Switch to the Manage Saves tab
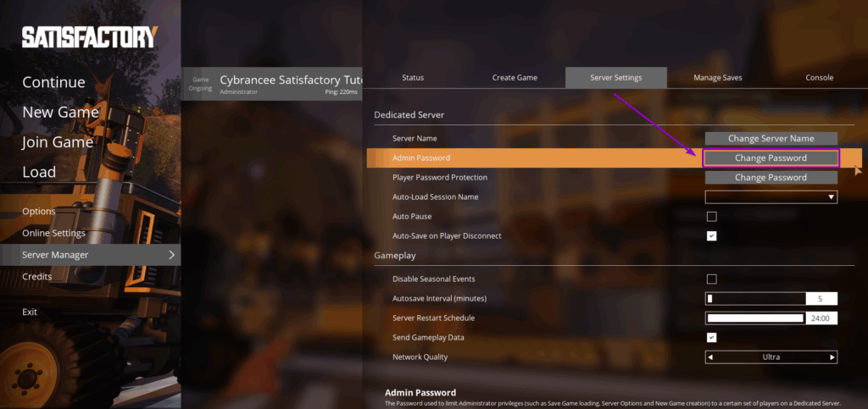868x409 pixels. click(x=717, y=78)
